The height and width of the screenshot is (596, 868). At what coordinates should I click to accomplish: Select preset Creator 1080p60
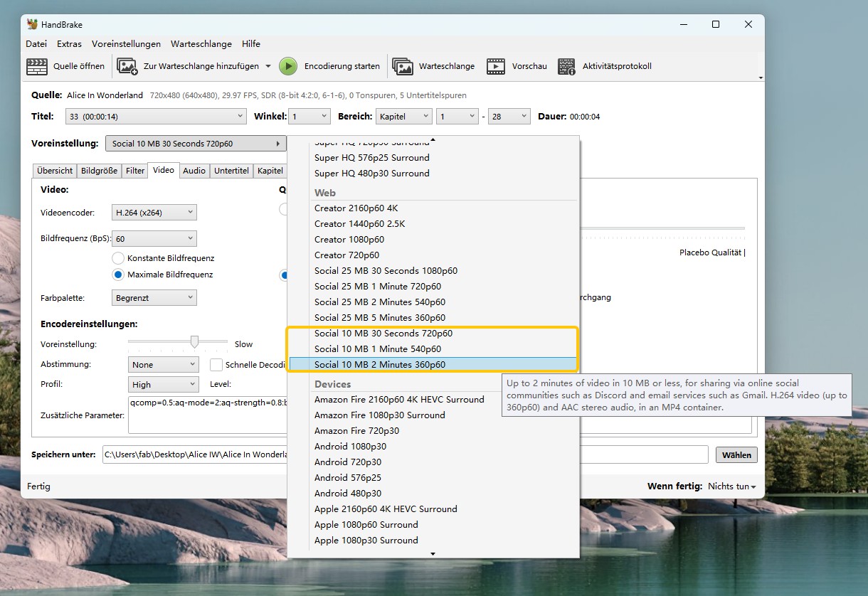[349, 240]
